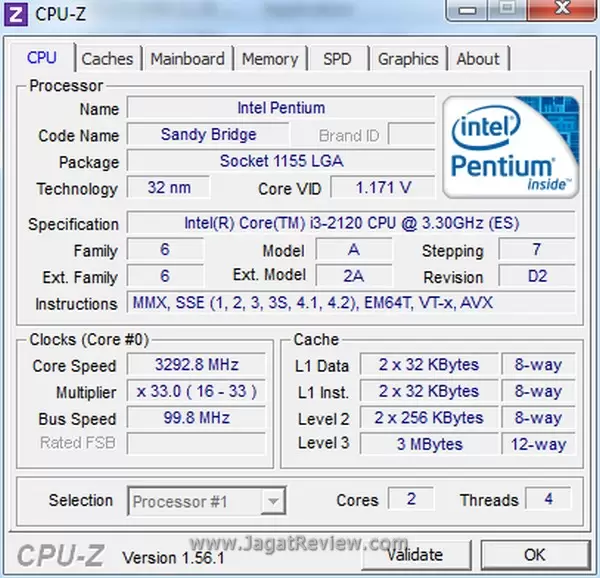This screenshot has width=600, height=578.
Task: Click the L1 Data '2 x 32 KBytes' value
Action: (x=429, y=365)
